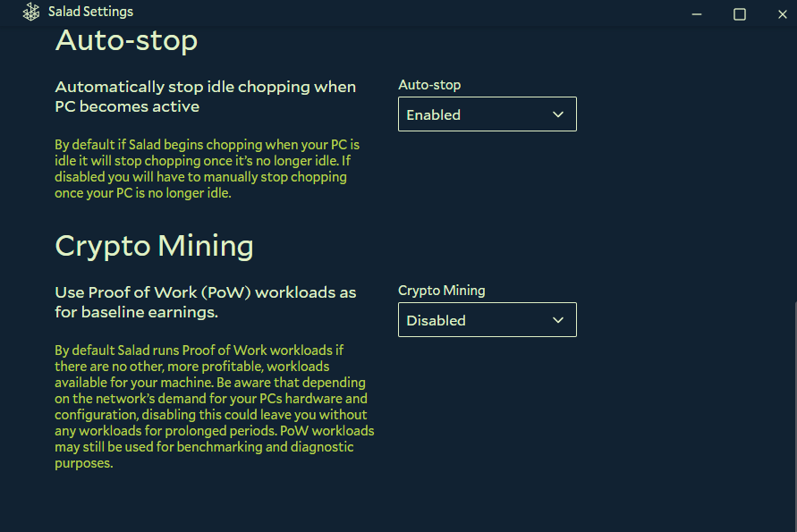
Task: Maximize the Salad Settings window
Action: coord(740,13)
